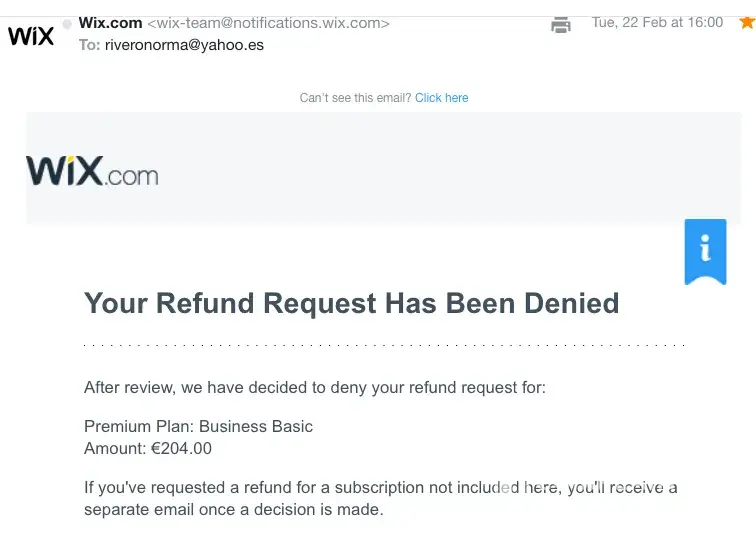Click the "After review" paragraph
Image resolution: width=756 pixels, height=535 pixels.
coord(314,387)
